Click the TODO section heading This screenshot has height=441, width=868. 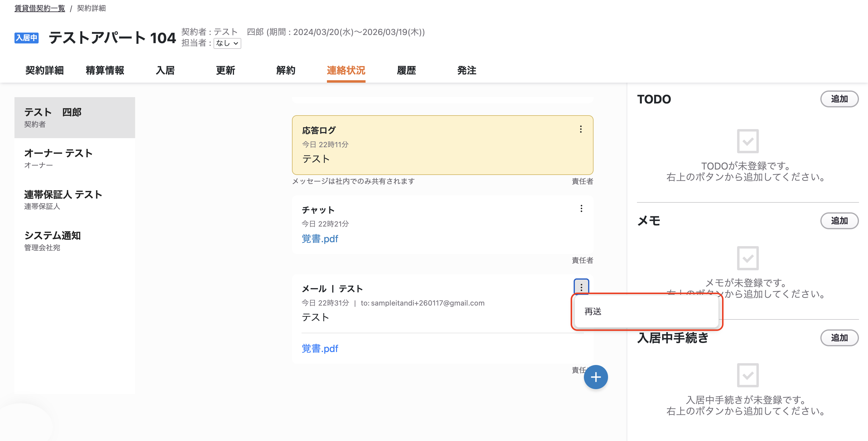pyautogui.click(x=654, y=99)
